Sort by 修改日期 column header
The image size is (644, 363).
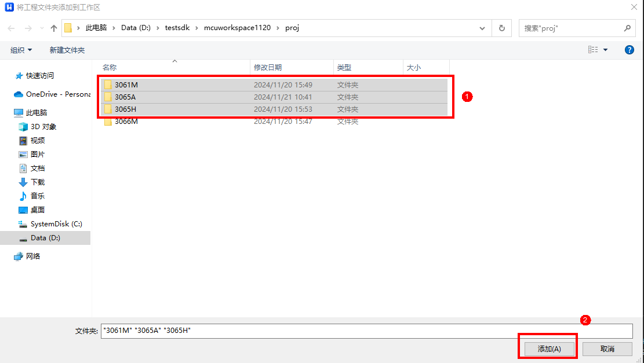click(x=268, y=68)
